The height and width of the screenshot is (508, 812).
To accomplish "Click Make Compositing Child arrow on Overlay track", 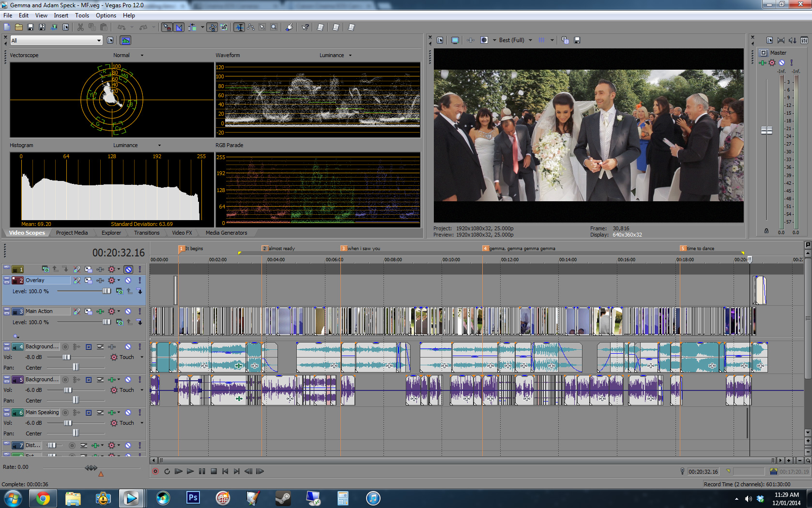I will coord(139,291).
